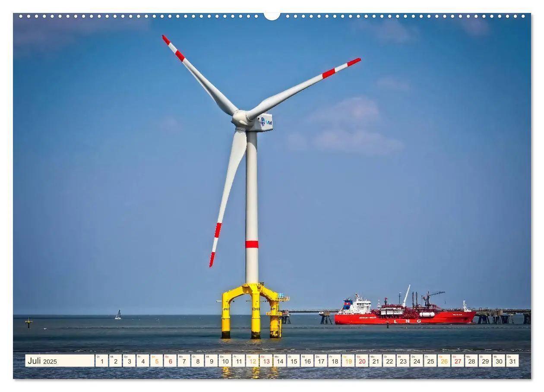Pick Saturday the 26th date cell
544x392 pixels.
pyautogui.click(x=444, y=361)
